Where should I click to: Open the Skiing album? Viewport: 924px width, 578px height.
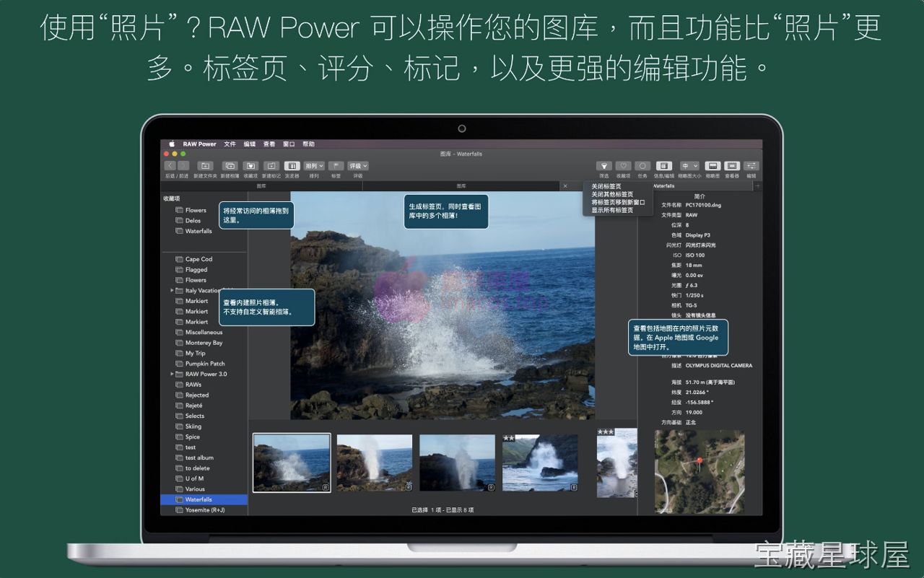[193, 426]
